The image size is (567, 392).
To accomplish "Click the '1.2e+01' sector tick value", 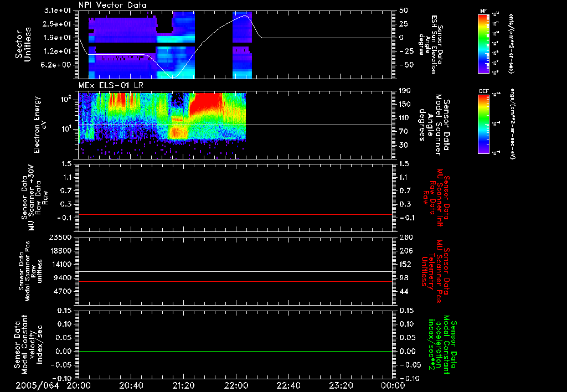I will (58, 51).
